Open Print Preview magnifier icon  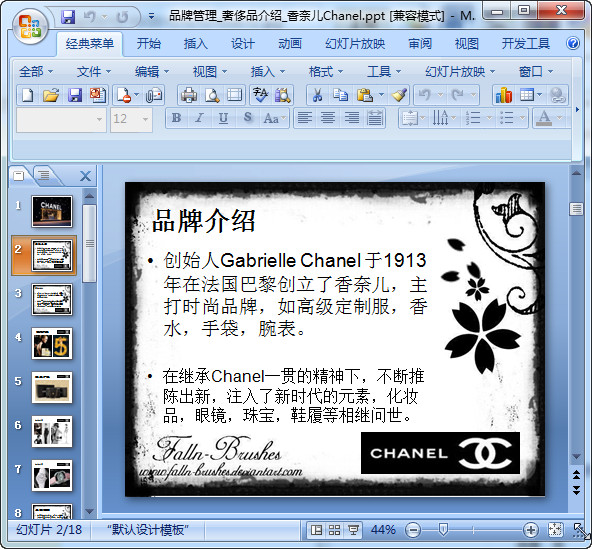[x=212, y=95]
